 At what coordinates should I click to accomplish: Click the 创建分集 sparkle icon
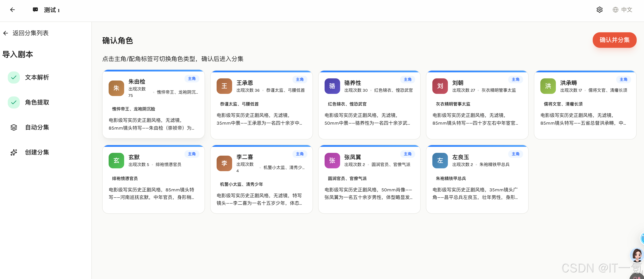coord(14,152)
